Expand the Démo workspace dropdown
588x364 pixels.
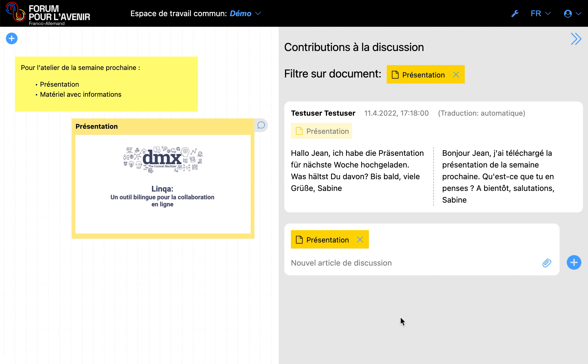(x=258, y=13)
